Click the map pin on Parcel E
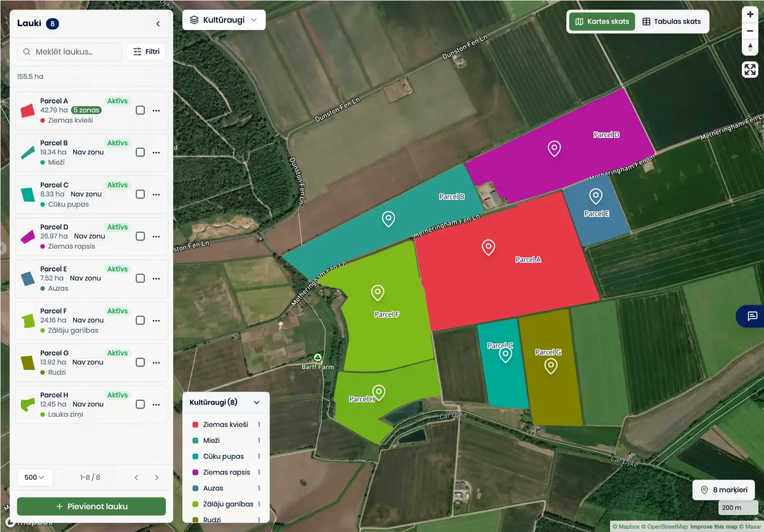Image resolution: width=764 pixels, height=532 pixels. [596, 196]
